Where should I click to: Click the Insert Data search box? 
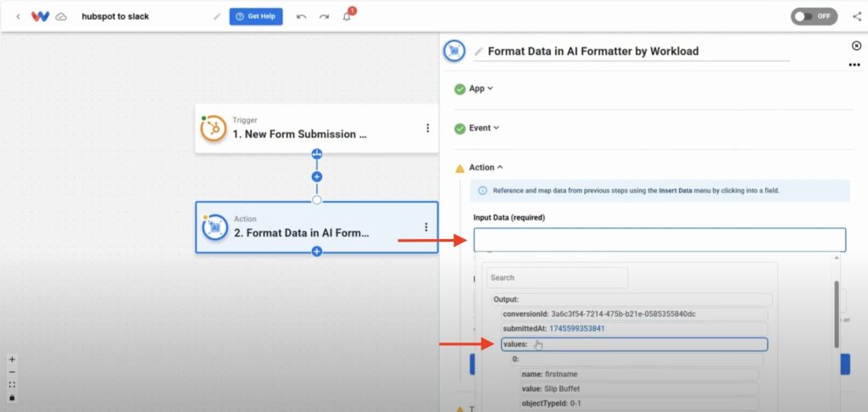click(557, 277)
